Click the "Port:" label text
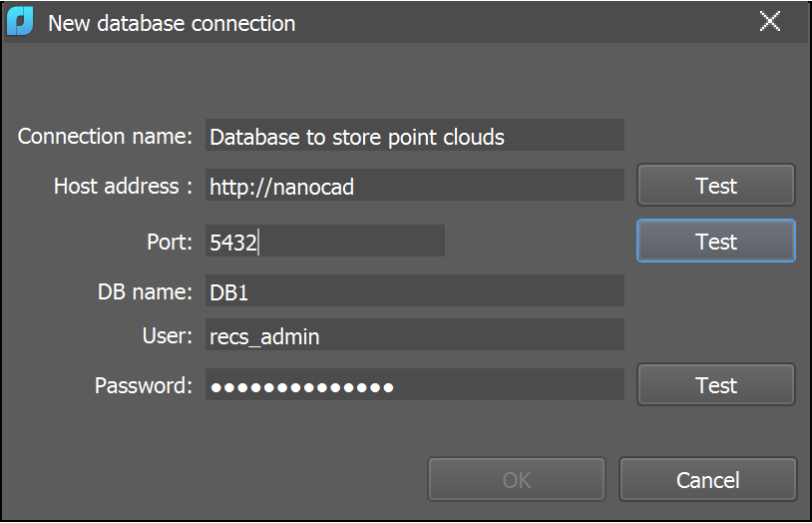Image resolution: width=812 pixels, height=523 pixels. coord(168,242)
